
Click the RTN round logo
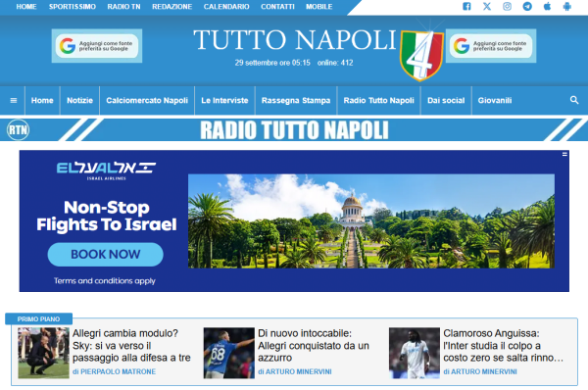(x=18, y=130)
